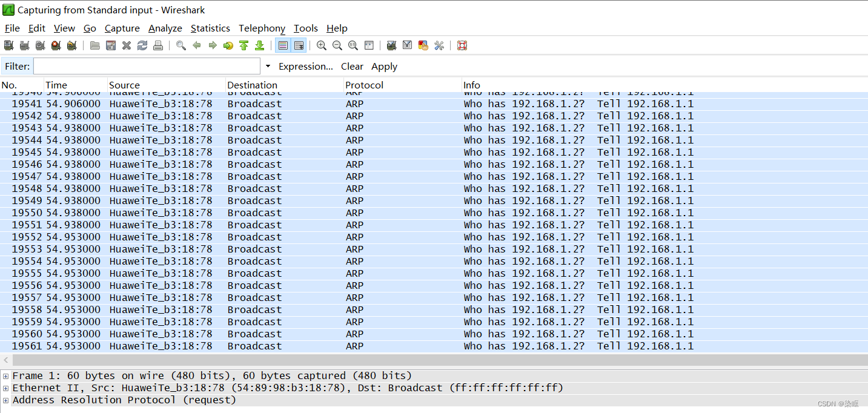Open the Telephony menu
The image size is (868, 413).
[262, 28]
